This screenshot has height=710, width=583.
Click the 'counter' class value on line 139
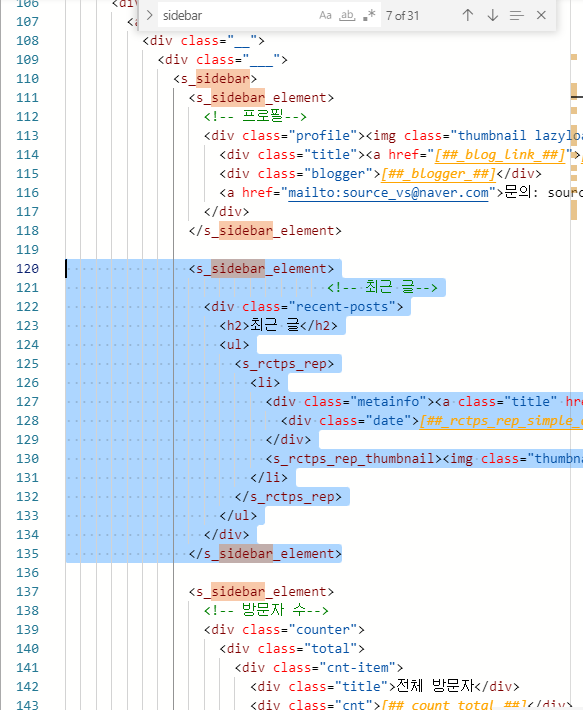tap(323, 630)
